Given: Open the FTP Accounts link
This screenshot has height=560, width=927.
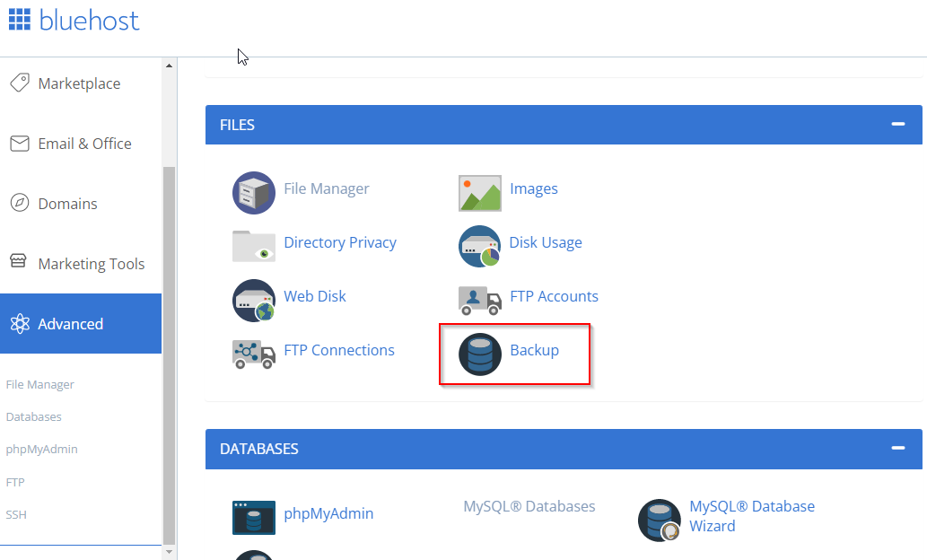Looking at the screenshot, I should 554,296.
